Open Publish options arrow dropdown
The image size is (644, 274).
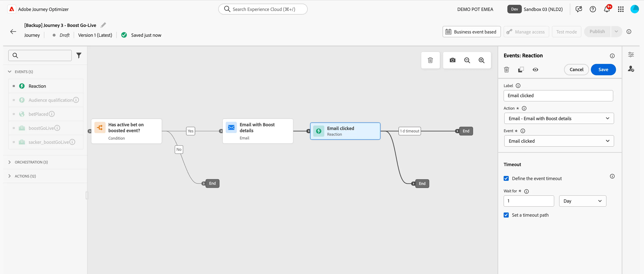[616, 32]
